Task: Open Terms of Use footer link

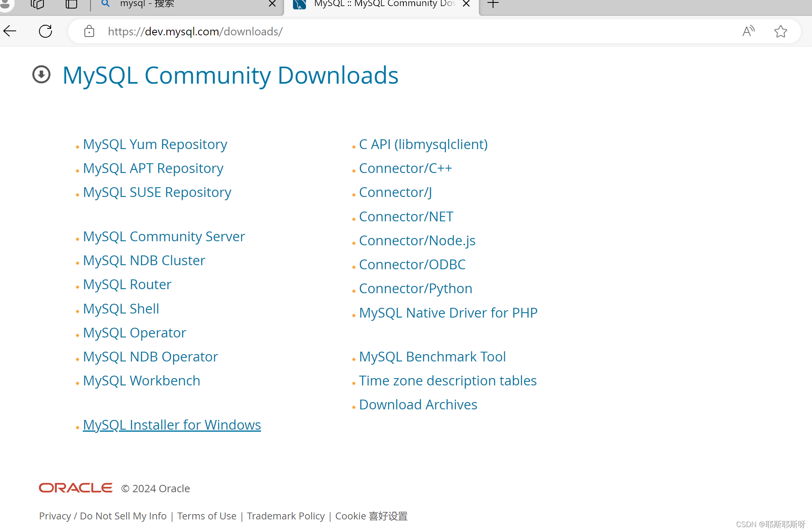Action: 207,516
